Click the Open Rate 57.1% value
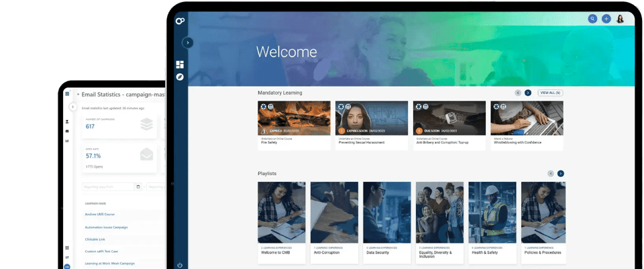 tap(93, 156)
